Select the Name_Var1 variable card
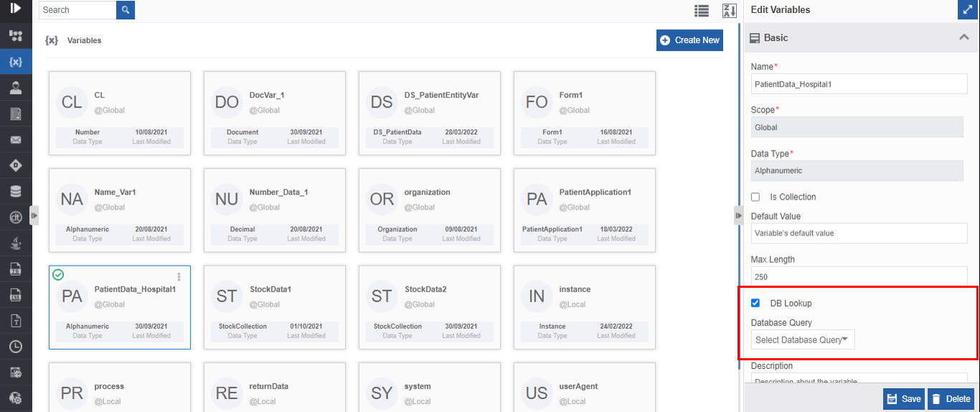The width and height of the screenshot is (980, 412). pos(120,210)
